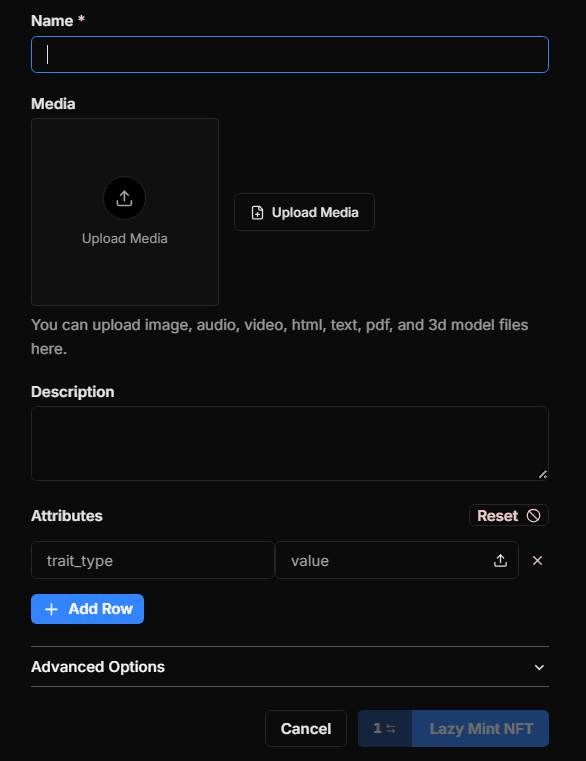Click the trait_type attribute field
586x761 pixels.
153,561
